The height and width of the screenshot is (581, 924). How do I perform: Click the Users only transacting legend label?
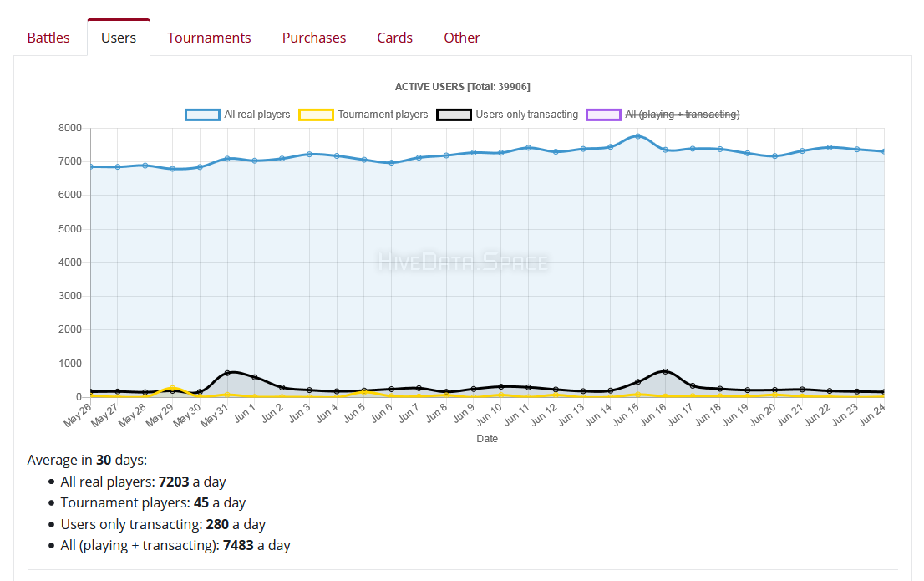pos(527,115)
